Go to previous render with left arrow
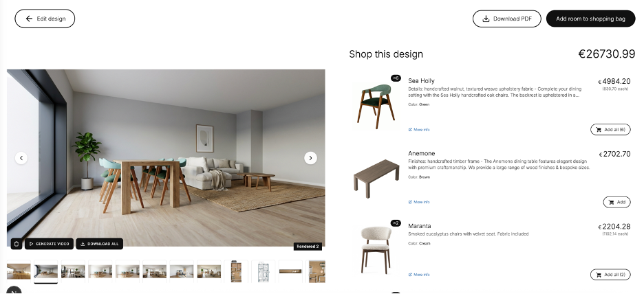This screenshot has height=294, width=644. (x=21, y=158)
